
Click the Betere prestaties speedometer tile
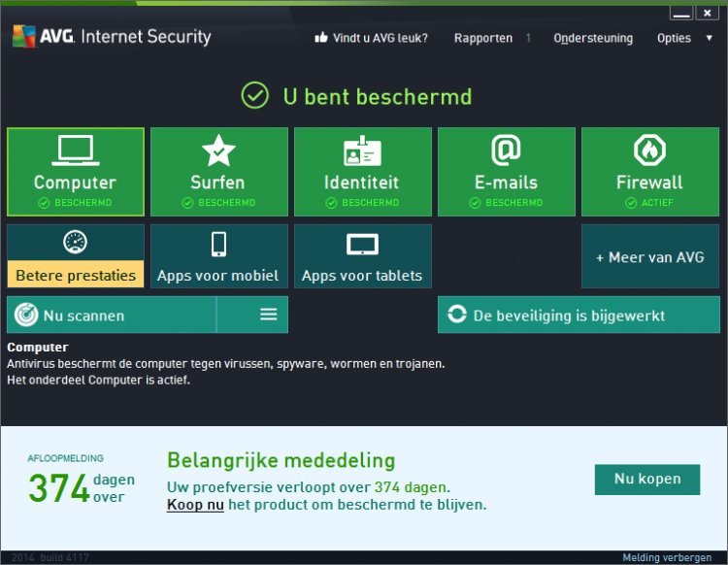pos(76,256)
